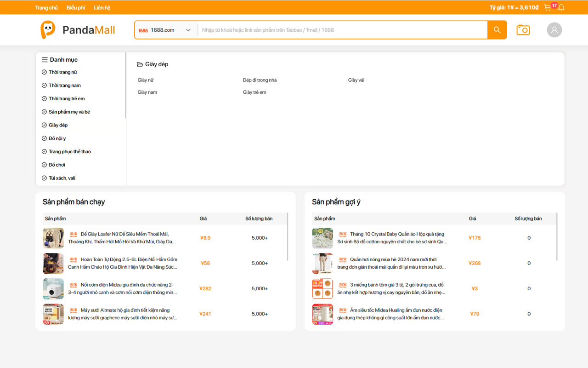Open Hoàn Toàn Tự Động stew pot title
Image resolution: width=588 pixels, height=368 pixels.
point(123,263)
